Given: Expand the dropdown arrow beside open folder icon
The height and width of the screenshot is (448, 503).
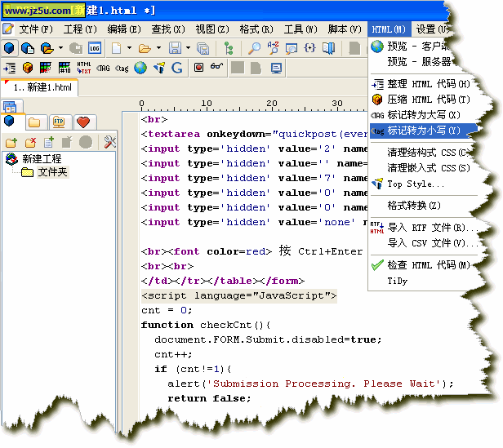Looking at the screenshot, I should pos(158,49).
